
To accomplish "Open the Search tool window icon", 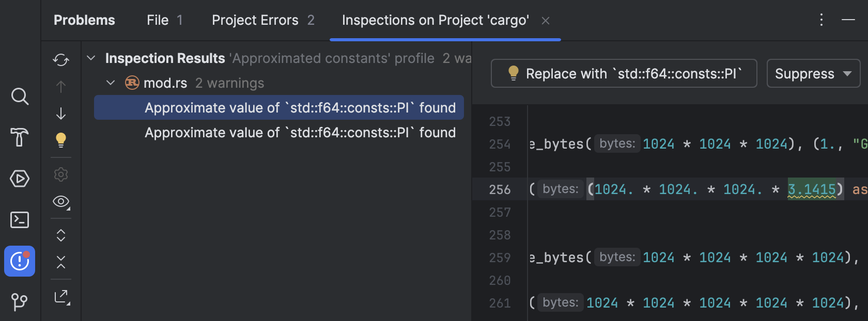I will pyautogui.click(x=20, y=97).
